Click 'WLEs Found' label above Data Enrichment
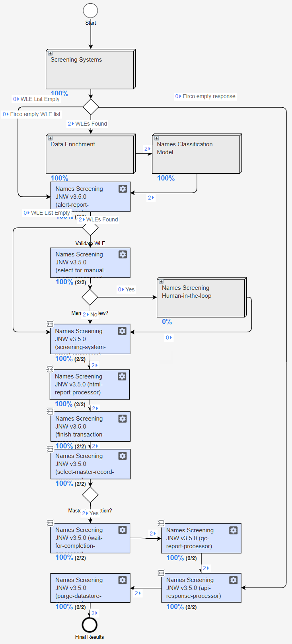 coord(88,124)
